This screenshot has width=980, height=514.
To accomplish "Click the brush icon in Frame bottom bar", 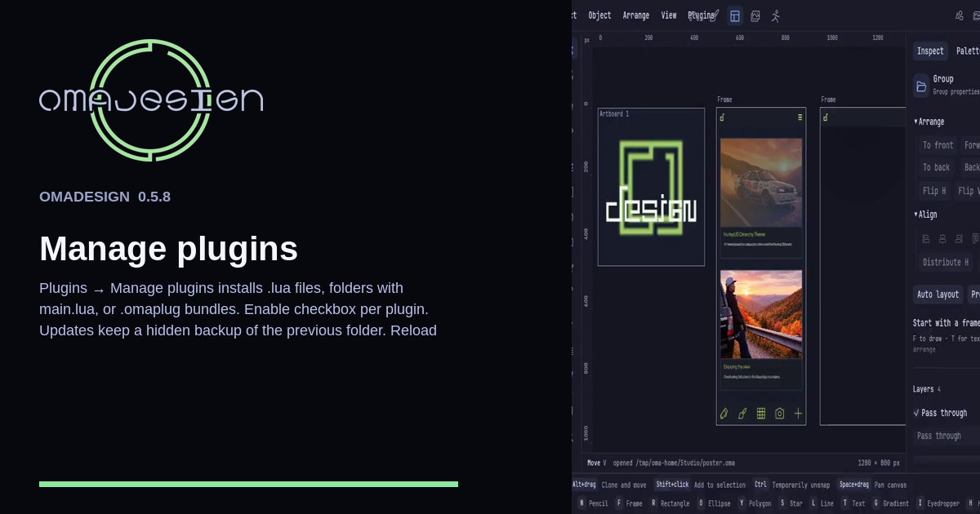I will click(742, 414).
